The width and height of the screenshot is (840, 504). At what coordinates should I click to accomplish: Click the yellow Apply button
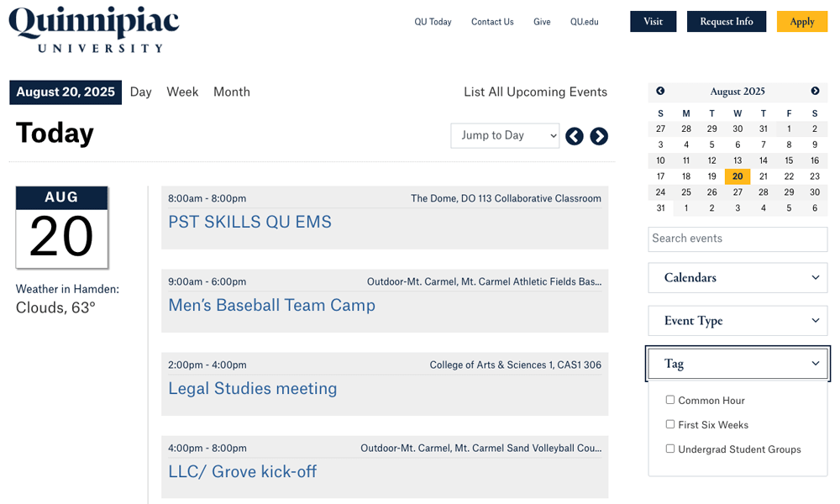pyautogui.click(x=802, y=22)
